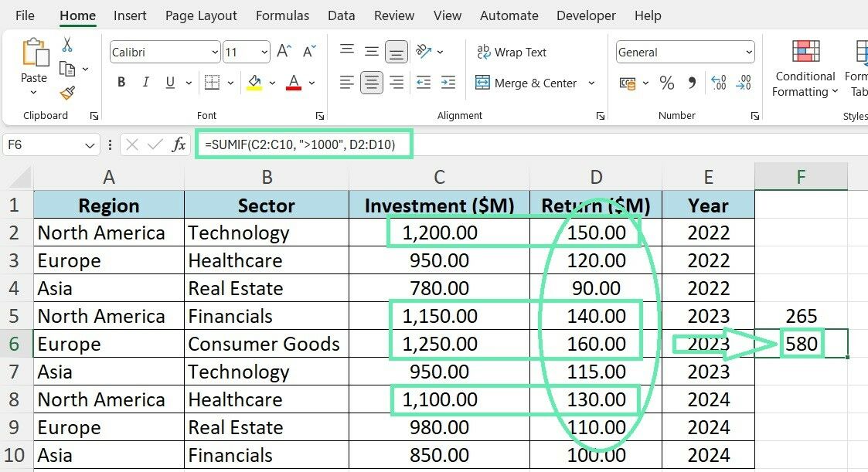Image resolution: width=868 pixels, height=472 pixels.
Task: Click the formula bar SUMIF text
Action: pos(300,145)
